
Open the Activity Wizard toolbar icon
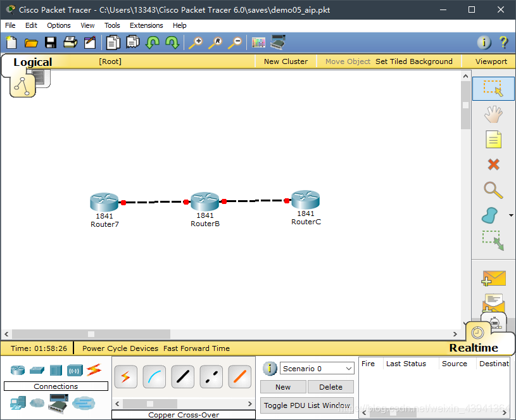(90, 43)
